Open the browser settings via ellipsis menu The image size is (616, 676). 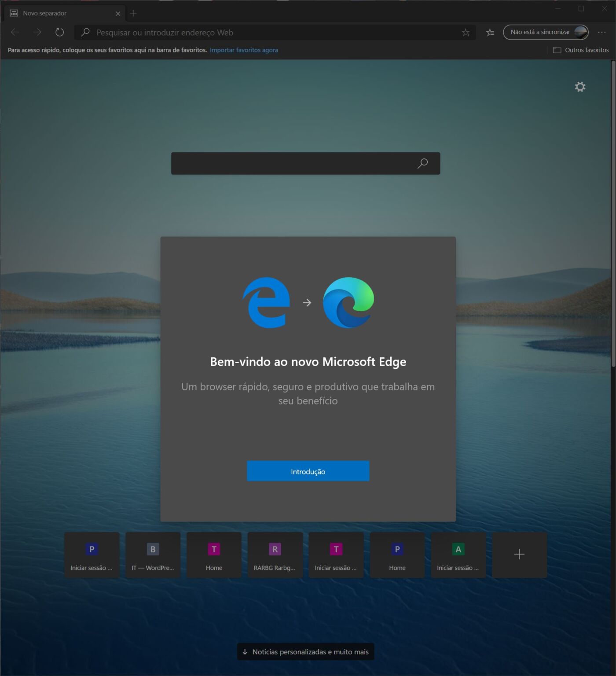(602, 32)
